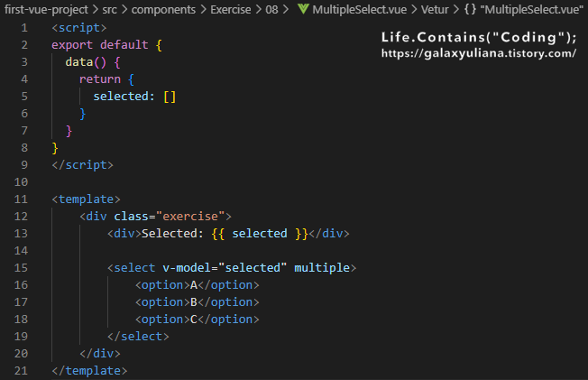Click the Vue file icon in the breadcrumb

(x=303, y=9)
